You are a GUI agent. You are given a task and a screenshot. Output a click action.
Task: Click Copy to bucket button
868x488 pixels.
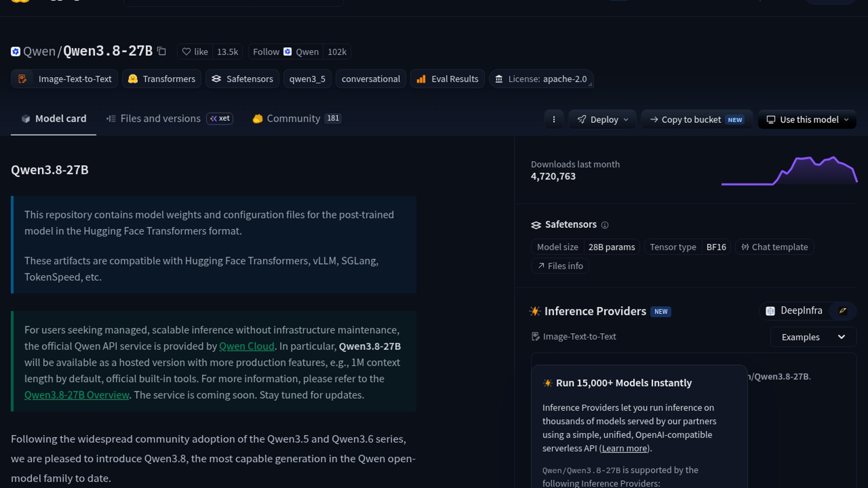point(697,119)
